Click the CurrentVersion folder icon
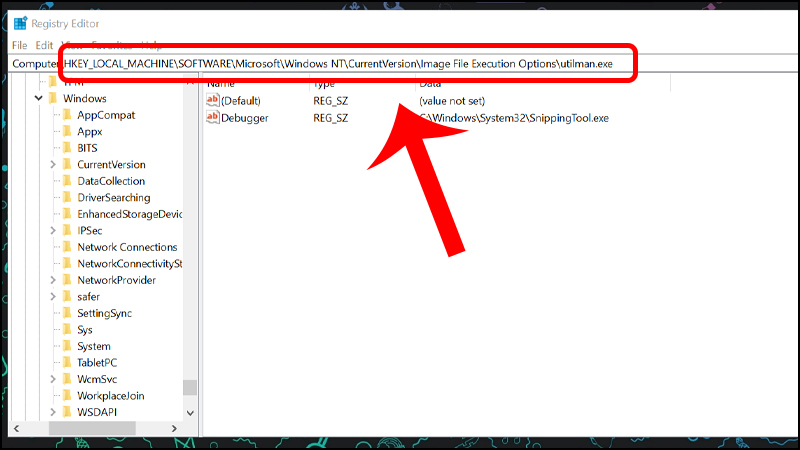The width and height of the screenshot is (800, 450). click(x=67, y=164)
